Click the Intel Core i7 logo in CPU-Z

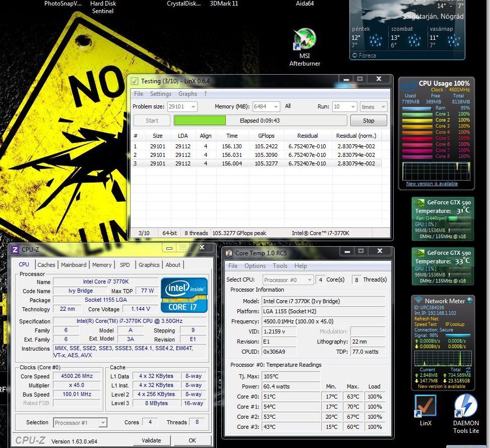[184, 295]
